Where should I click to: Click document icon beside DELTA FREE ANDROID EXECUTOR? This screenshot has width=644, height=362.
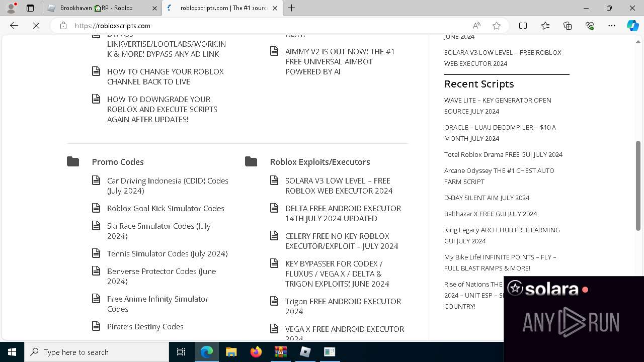274,208
